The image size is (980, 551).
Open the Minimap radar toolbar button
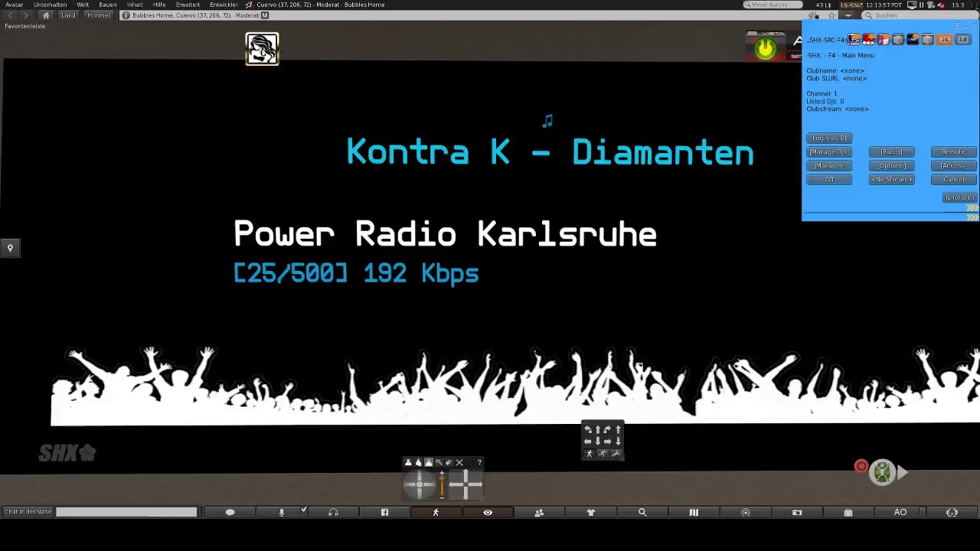[745, 513]
